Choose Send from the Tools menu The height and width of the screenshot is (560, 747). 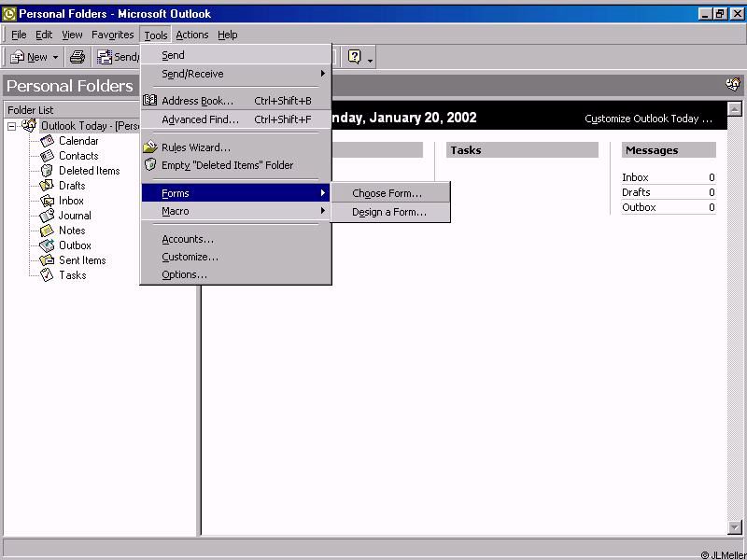point(235,55)
